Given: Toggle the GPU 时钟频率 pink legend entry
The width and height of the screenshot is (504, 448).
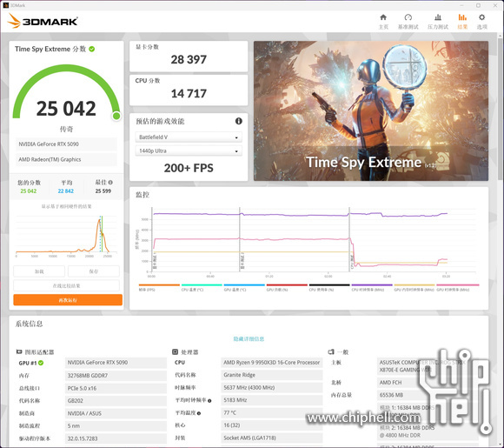Looking at the screenshot, I should tap(457, 287).
